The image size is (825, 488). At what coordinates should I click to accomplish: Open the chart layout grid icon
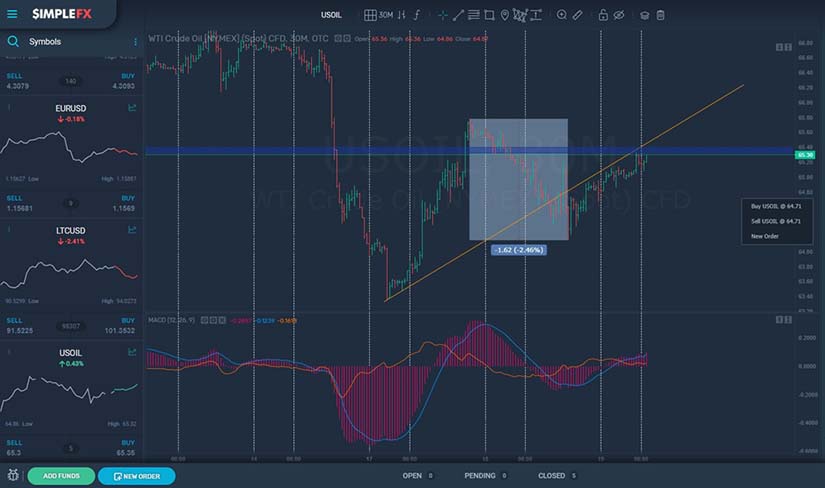370,15
